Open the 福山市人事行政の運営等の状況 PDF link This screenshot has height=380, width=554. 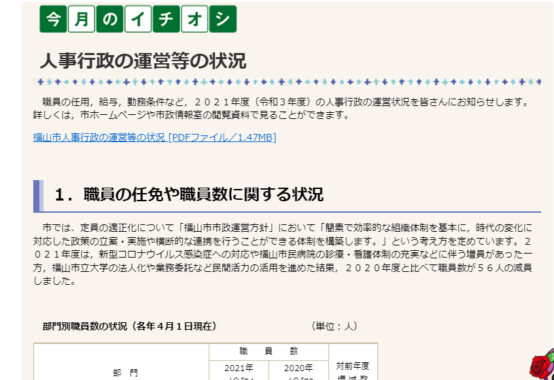pos(154,137)
